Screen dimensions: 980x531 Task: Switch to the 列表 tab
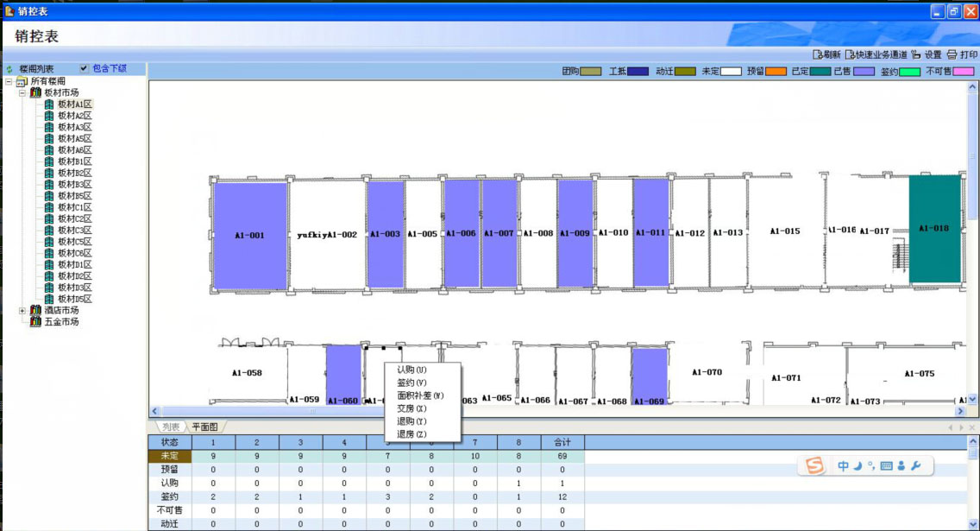(171, 427)
